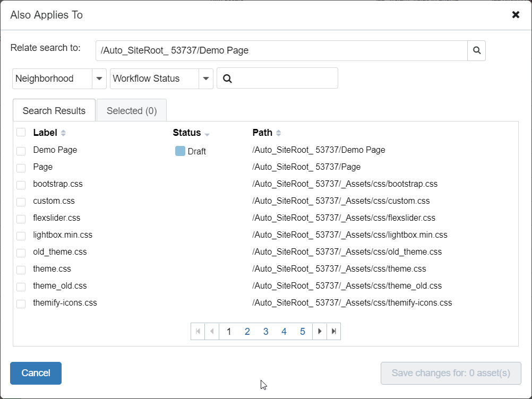
Task: Open the Workflow Status dropdown
Action: click(x=207, y=78)
